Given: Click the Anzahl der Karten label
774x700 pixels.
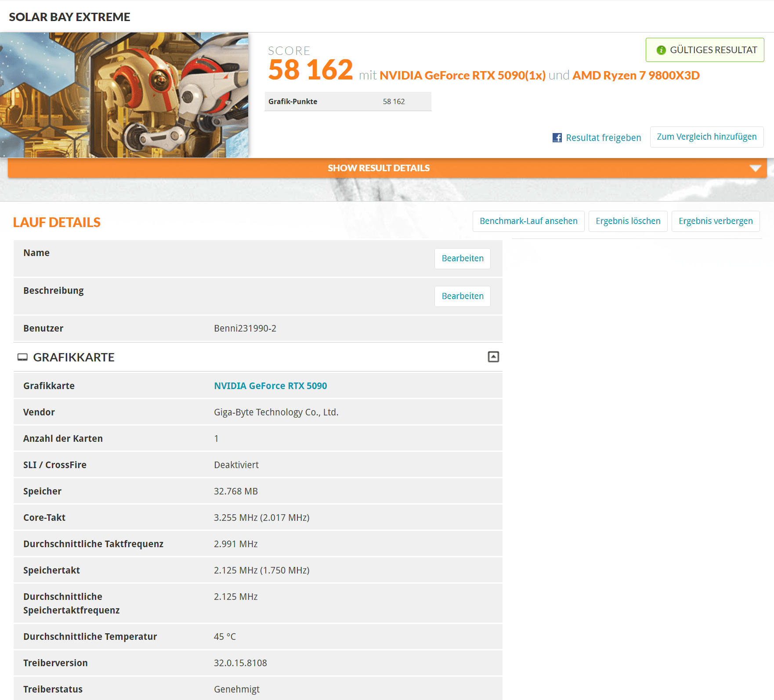Looking at the screenshot, I should pyautogui.click(x=63, y=439).
